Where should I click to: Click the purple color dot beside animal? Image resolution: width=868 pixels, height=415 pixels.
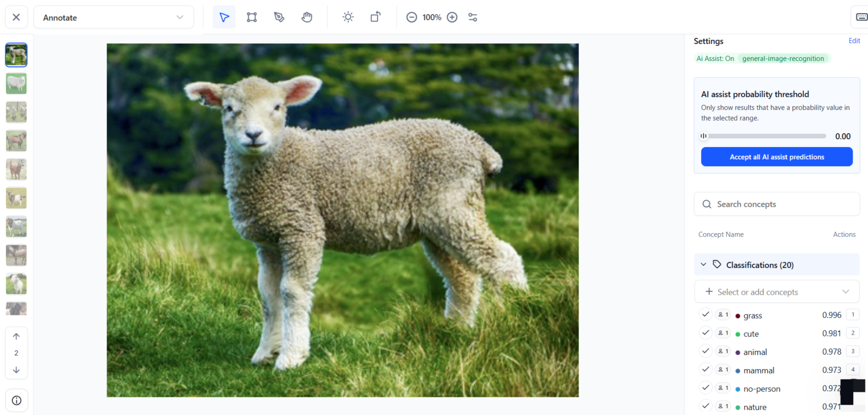738,353
